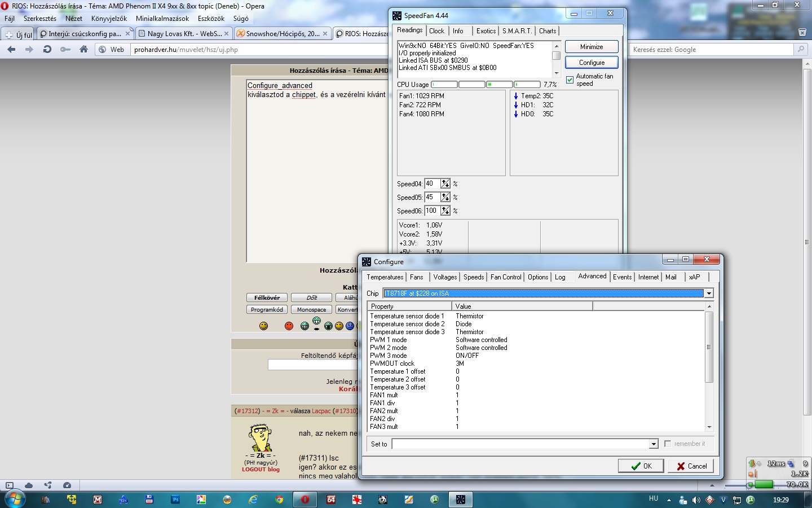Open Eszközök menu in Opera

click(211, 19)
